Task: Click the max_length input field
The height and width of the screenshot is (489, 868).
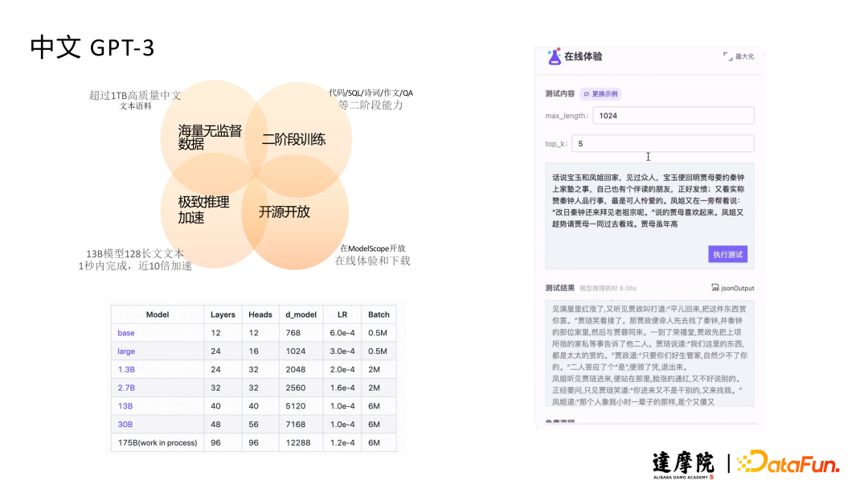Action: point(674,115)
